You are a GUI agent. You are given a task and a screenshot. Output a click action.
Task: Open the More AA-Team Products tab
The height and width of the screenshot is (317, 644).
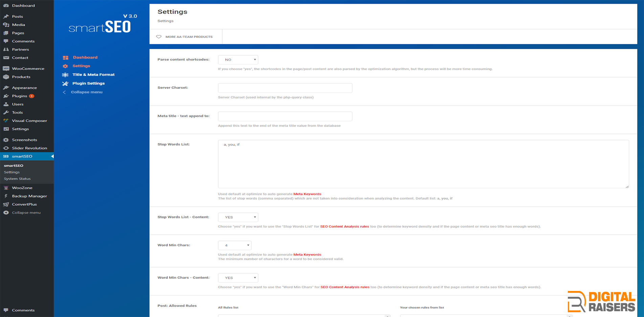coord(189,37)
